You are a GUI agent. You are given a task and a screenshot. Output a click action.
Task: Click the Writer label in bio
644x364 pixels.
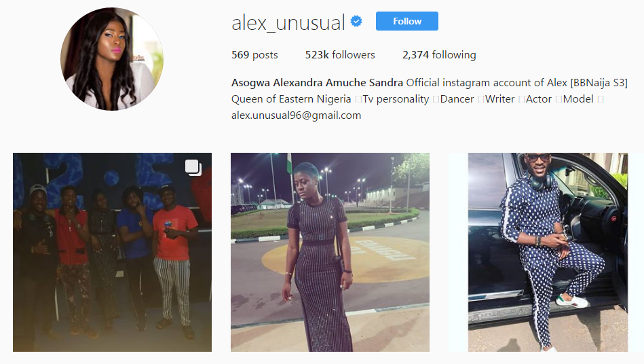pos(500,99)
